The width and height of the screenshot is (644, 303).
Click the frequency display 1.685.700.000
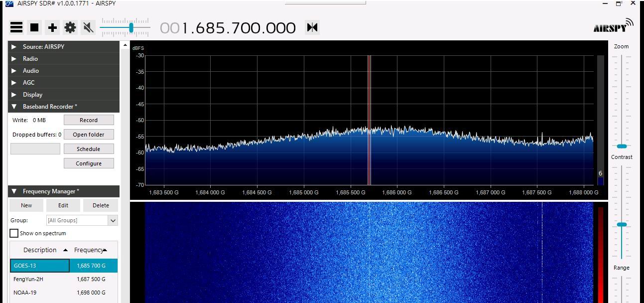click(228, 28)
